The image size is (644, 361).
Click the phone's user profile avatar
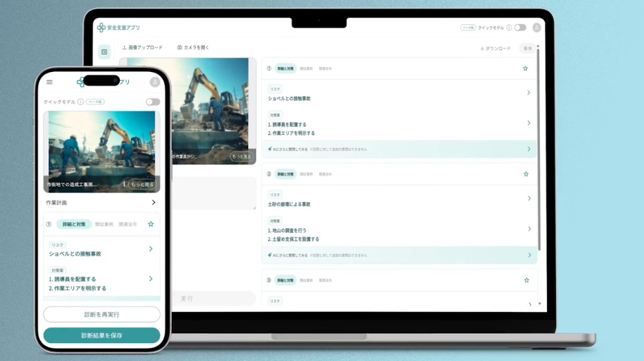(x=154, y=82)
